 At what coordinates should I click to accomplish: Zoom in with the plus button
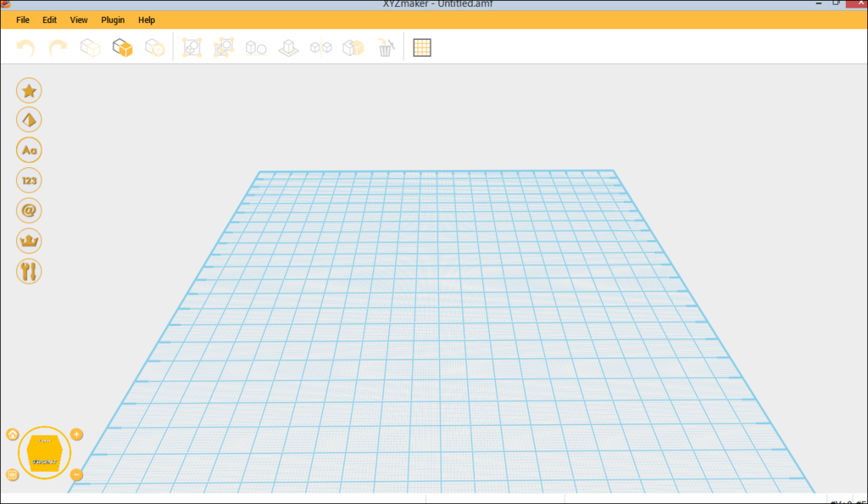(76, 434)
